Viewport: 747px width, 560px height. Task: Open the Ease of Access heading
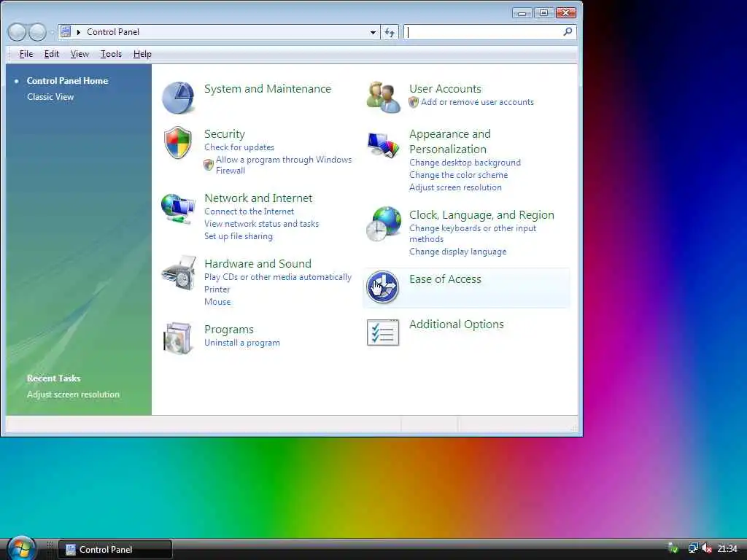pos(445,279)
